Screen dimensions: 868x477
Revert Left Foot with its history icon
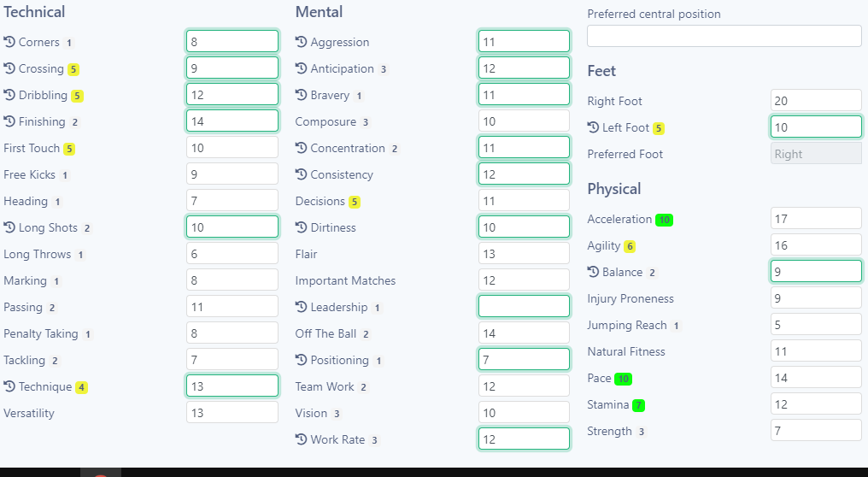(594, 127)
